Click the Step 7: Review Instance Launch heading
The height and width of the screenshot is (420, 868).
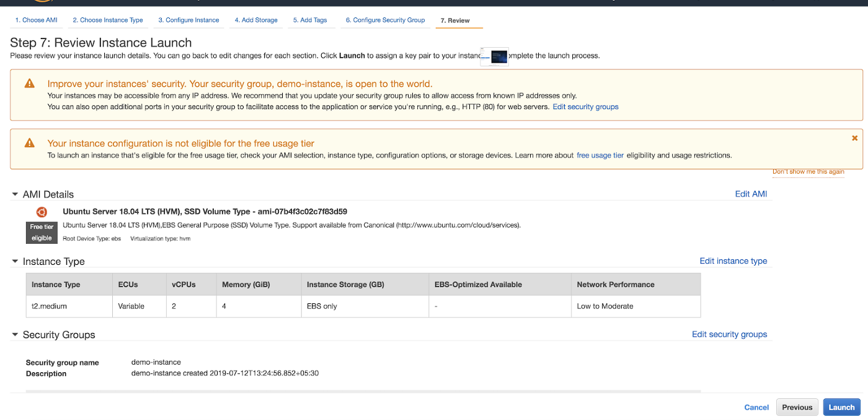(x=101, y=42)
